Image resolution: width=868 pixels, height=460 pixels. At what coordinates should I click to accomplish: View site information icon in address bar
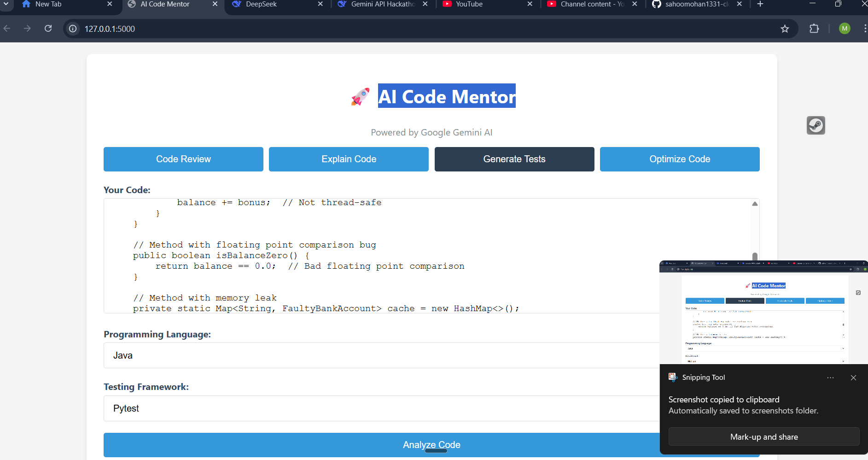coord(73,29)
